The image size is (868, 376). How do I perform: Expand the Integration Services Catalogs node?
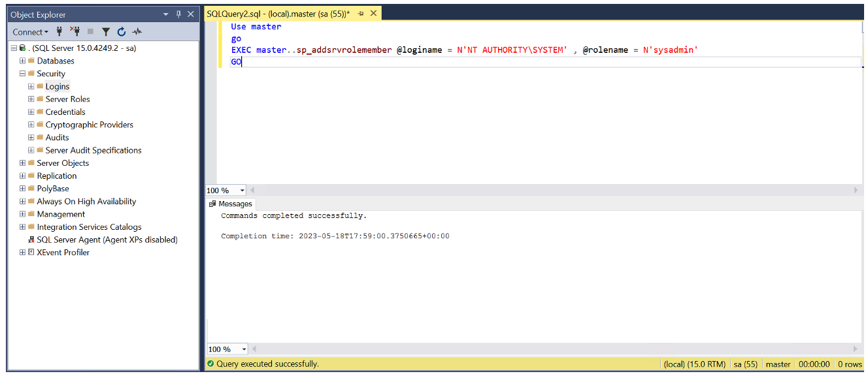22,227
